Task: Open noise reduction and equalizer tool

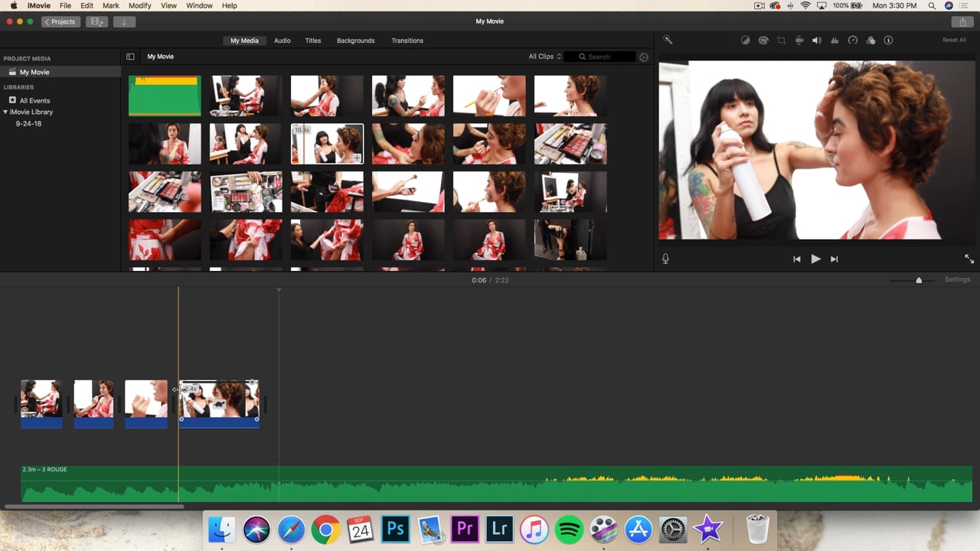Action: [835, 41]
